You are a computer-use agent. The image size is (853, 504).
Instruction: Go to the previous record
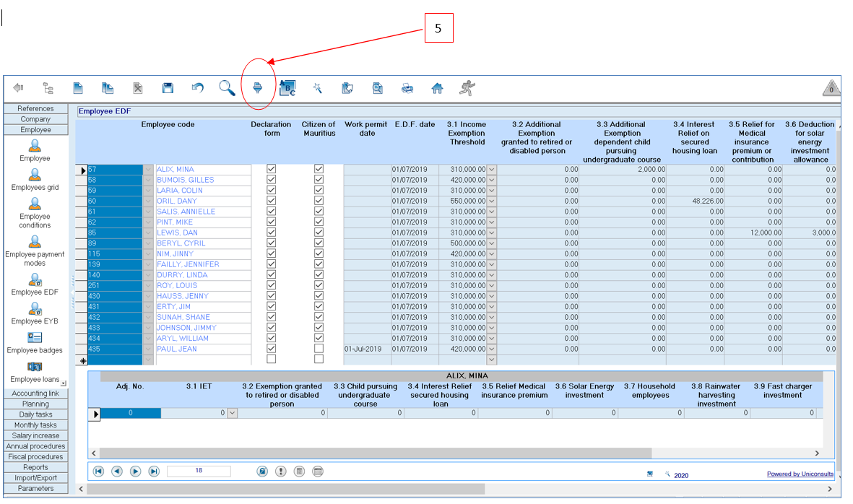pos(117,472)
